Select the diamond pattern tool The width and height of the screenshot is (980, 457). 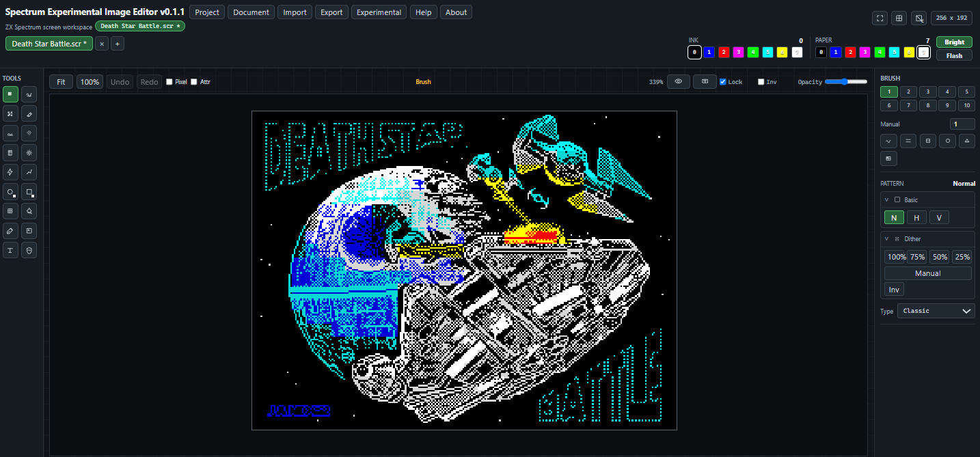(29, 133)
